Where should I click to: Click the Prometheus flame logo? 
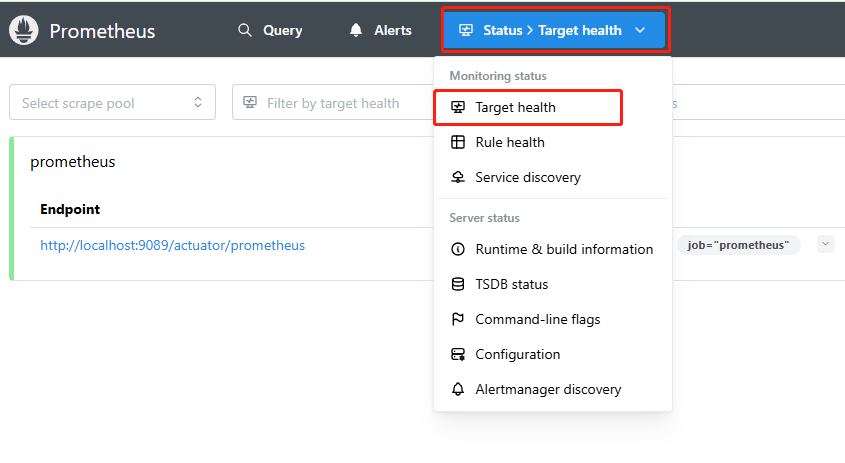tap(24, 30)
